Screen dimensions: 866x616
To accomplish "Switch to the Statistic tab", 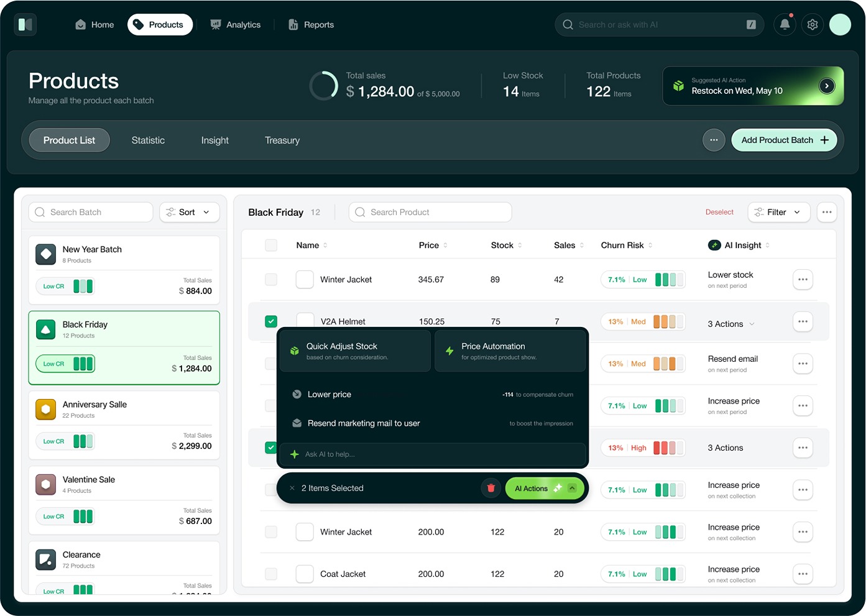I will pyautogui.click(x=148, y=140).
